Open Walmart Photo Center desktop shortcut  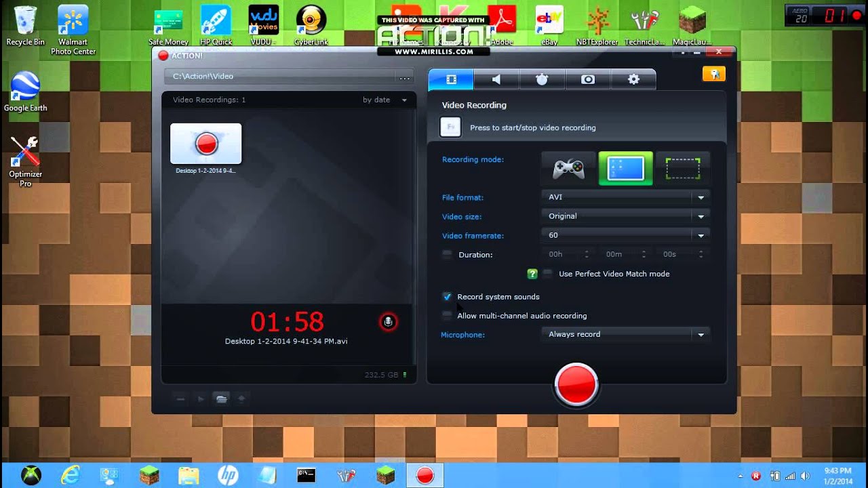click(x=73, y=30)
